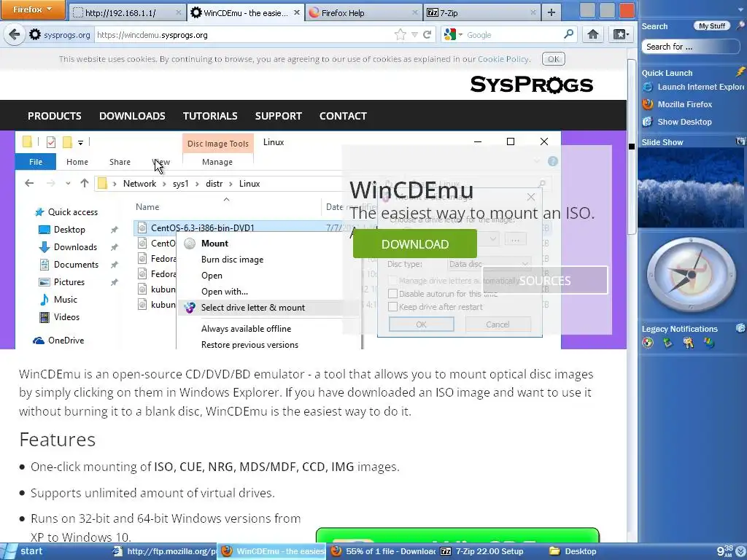This screenshot has height=560, width=747.
Task: Focus the sidebar 'Search for ...' field
Action: (x=690, y=46)
